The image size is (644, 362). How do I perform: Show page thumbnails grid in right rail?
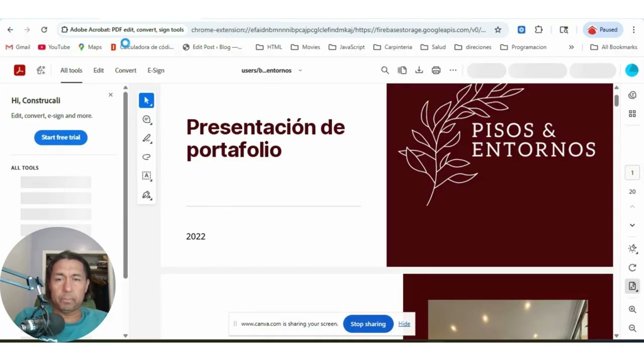click(632, 114)
